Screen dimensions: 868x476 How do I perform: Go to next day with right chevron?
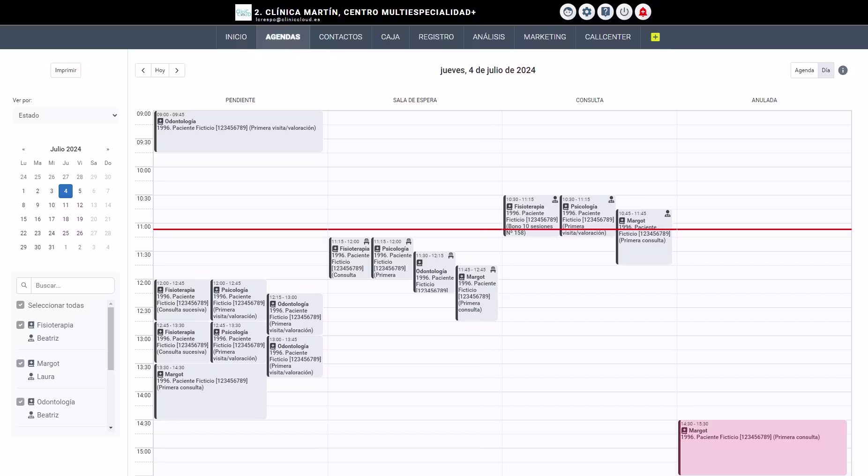coord(177,70)
